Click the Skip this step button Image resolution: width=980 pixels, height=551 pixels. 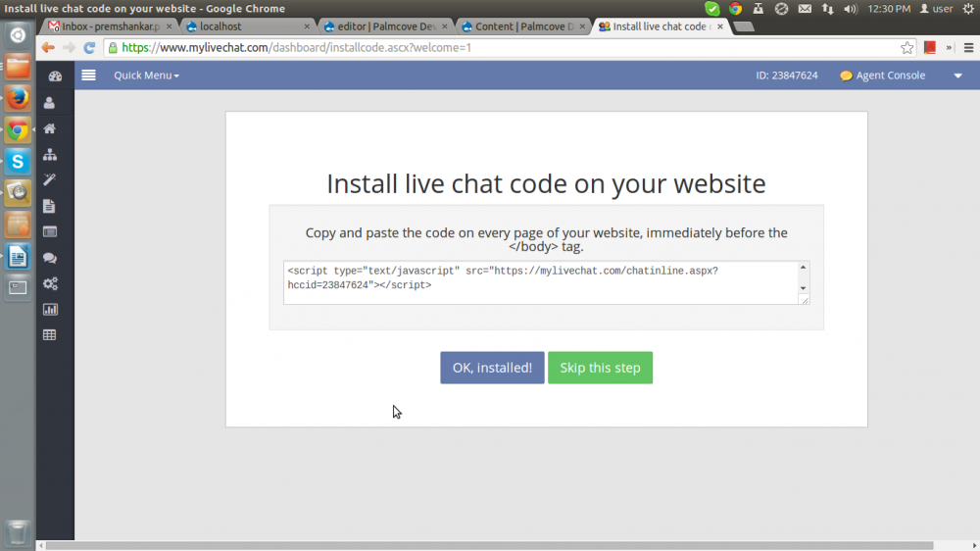coord(600,368)
